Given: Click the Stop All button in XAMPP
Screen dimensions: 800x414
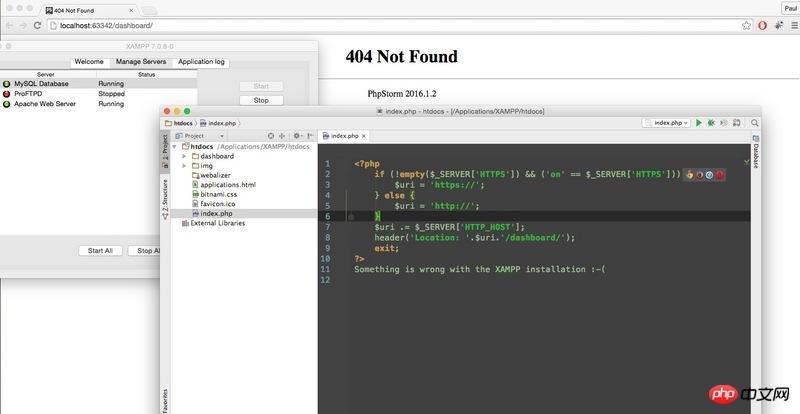Looking at the screenshot, I should (144, 251).
